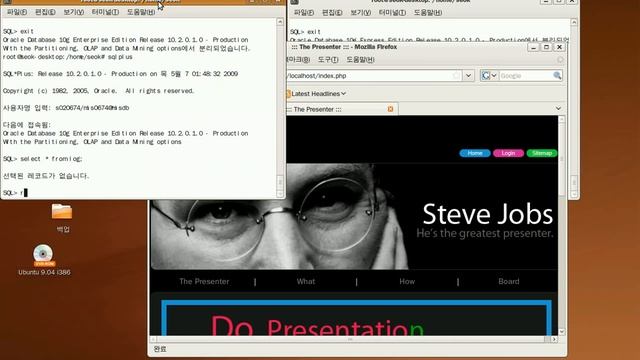Click the Google search field in Firefox
Image resolution: width=640 pixels, height=360 pixels.
click(x=525, y=76)
